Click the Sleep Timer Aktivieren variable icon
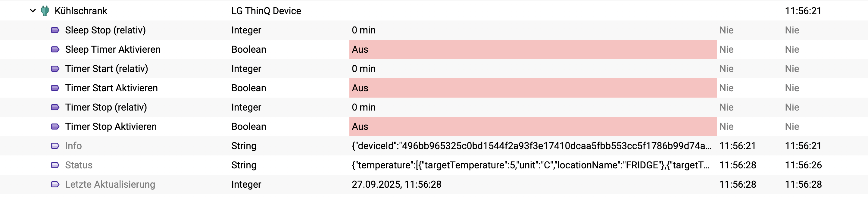Viewport: 868px width, 197px height. tap(55, 49)
